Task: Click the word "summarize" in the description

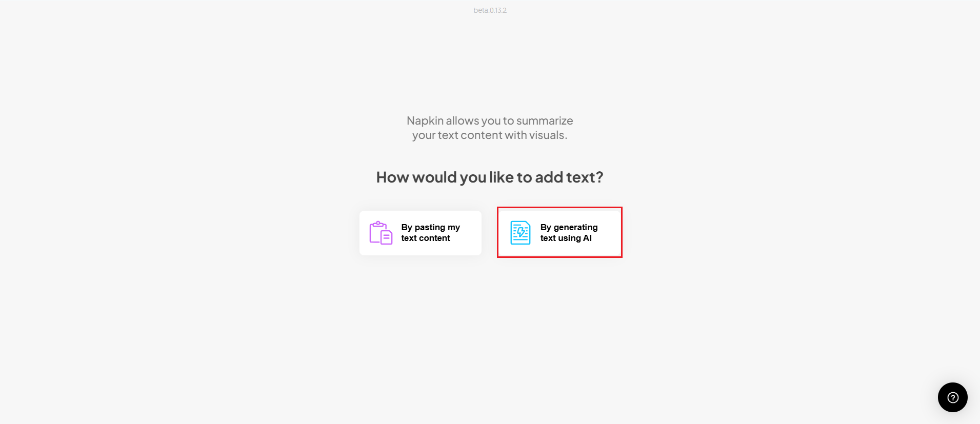Action: (545, 121)
